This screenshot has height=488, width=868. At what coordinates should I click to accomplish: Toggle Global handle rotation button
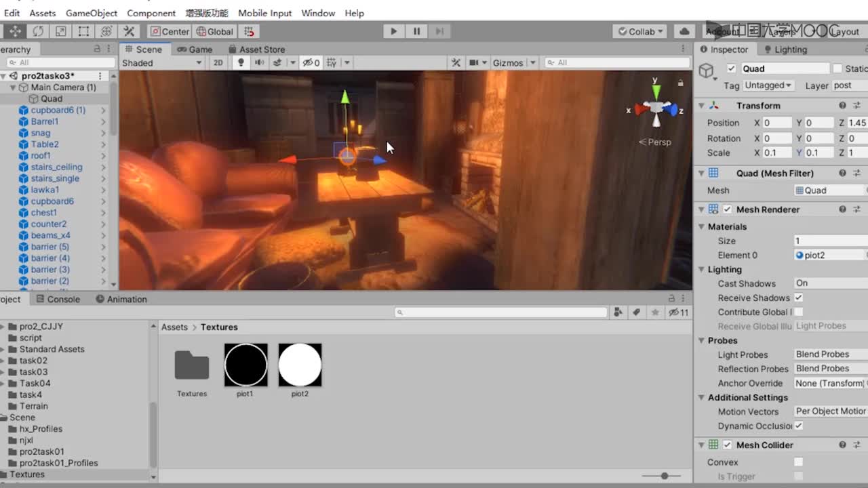[x=214, y=31]
